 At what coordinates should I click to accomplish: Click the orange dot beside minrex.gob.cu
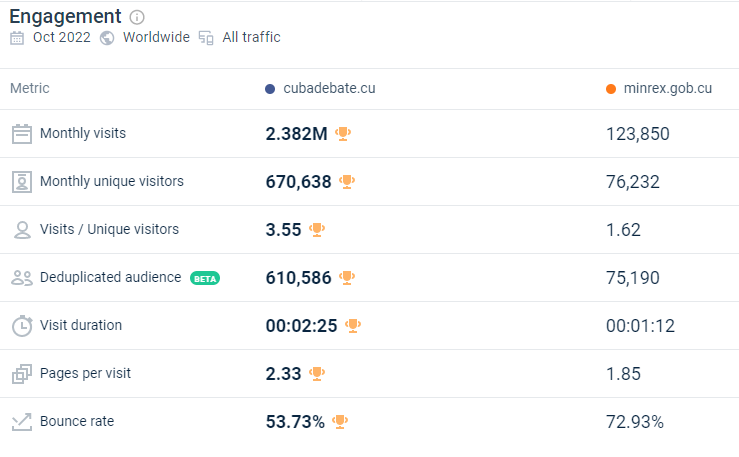point(611,89)
